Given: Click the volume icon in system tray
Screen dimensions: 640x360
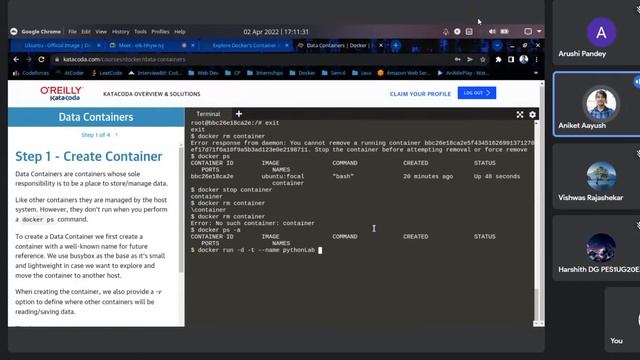Looking at the screenshot, I should tap(492, 31).
